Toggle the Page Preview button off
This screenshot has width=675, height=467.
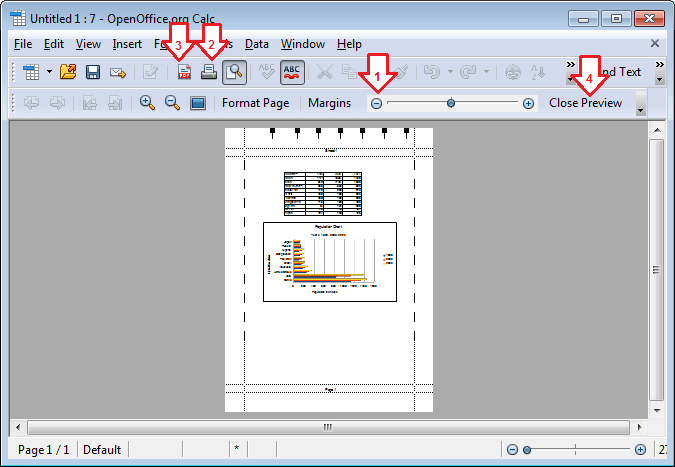pyautogui.click(x=235, y=72)
